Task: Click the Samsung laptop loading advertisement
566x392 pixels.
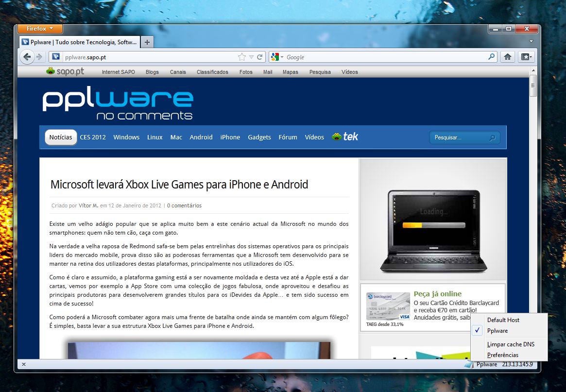Action: [433, 219]
